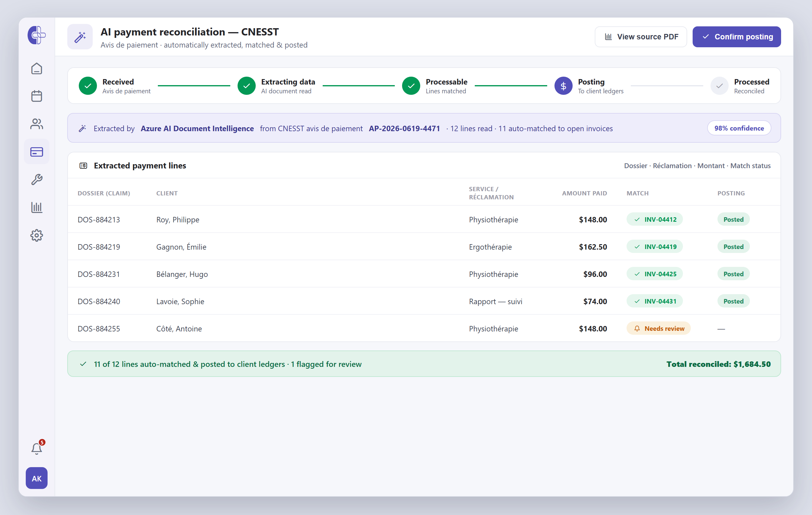
Task: Open the wrench tools sidebar icon
Action: coord(36,179)
